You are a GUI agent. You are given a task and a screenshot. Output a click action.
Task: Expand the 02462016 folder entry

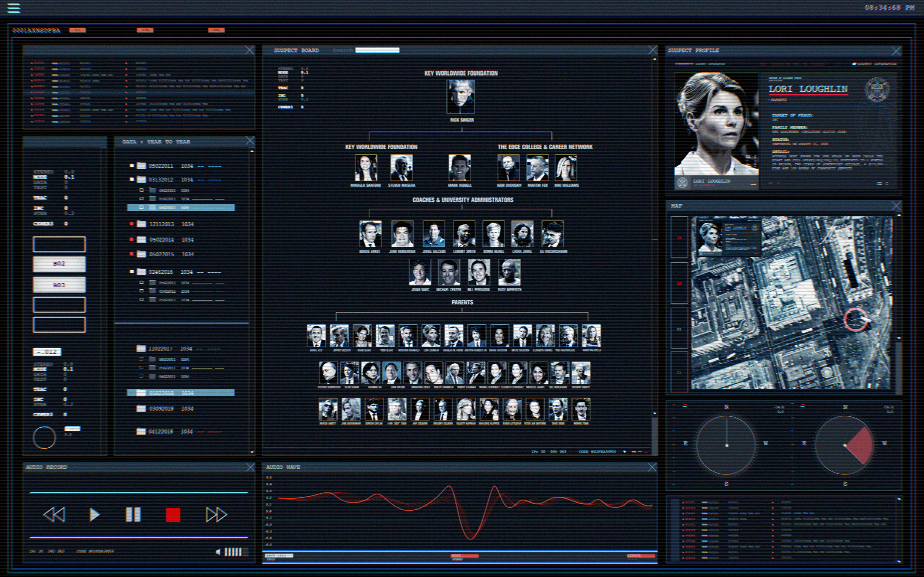(141, 272)
